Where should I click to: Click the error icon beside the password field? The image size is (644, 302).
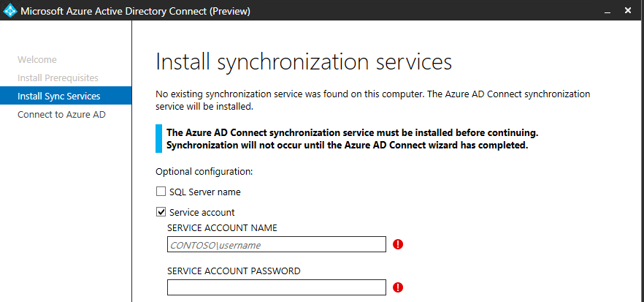(398, 287)
